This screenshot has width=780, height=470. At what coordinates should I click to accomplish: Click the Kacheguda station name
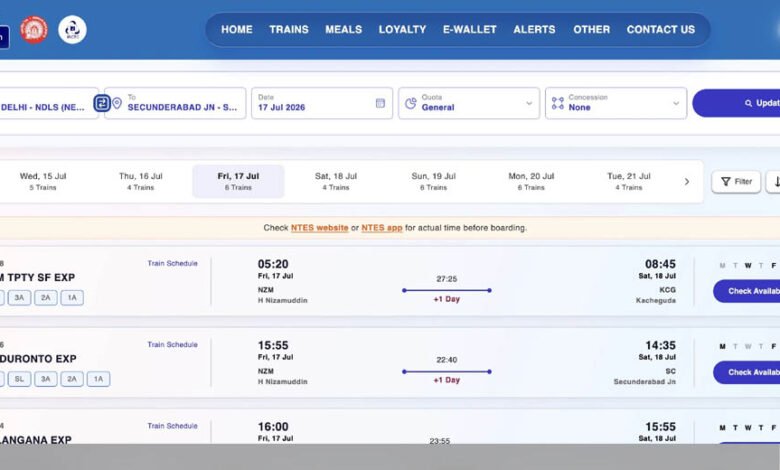click(x=656, y=300)
